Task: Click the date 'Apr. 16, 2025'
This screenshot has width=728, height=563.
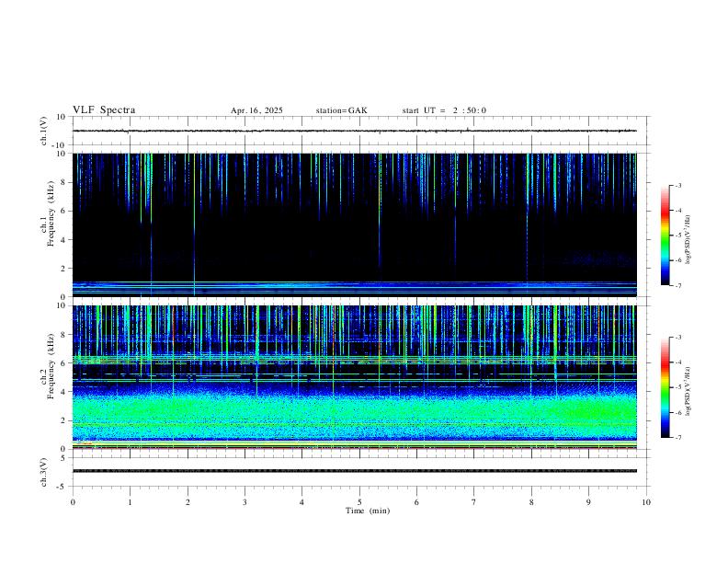Action: pos(256,110)
